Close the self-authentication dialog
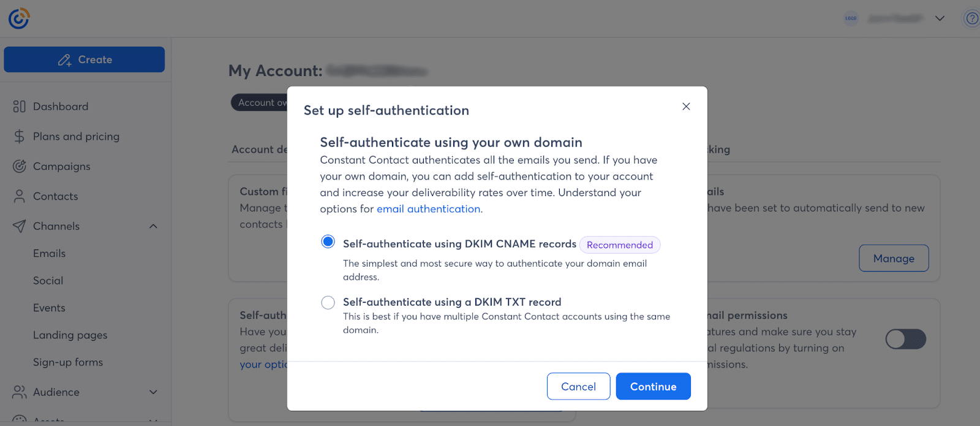 pyautogui.click(x=686, y=107)
